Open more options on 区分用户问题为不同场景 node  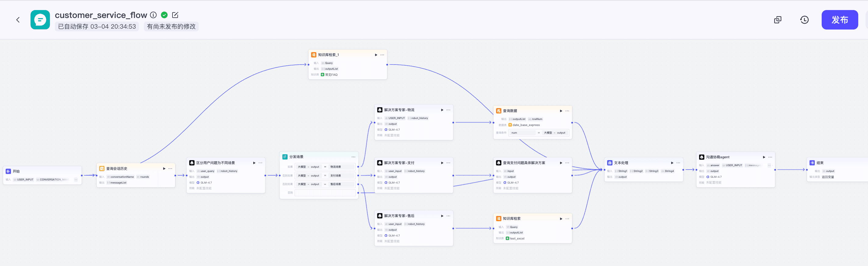click(x=260, y=163)
